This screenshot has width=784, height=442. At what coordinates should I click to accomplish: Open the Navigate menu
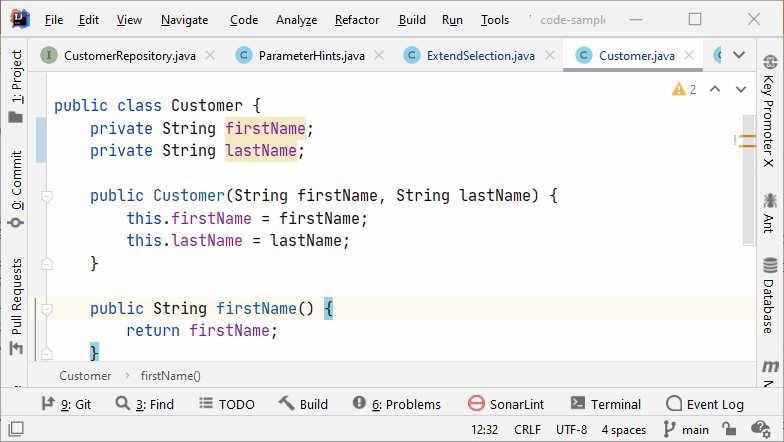pos(184,20)
